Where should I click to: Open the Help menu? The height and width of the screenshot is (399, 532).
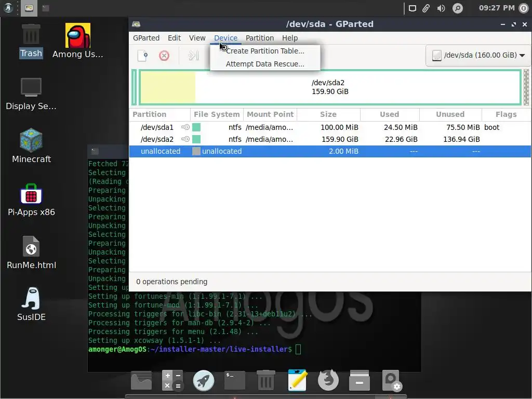[x=290, y=38]
